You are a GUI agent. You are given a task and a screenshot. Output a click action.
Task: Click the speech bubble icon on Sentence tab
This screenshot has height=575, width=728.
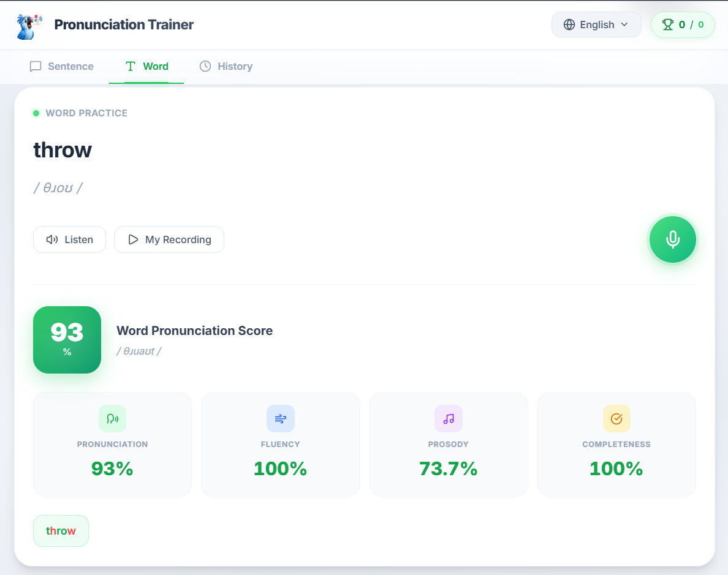click(x=36, y=66)
